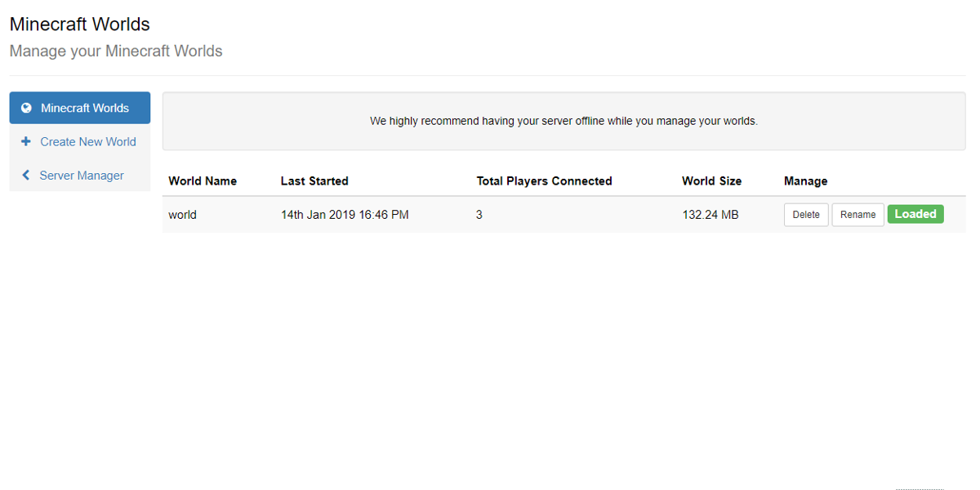Delete the world named world
Image resolution: width=980 pixels, height=490 pixels.
tap(806, 215)
